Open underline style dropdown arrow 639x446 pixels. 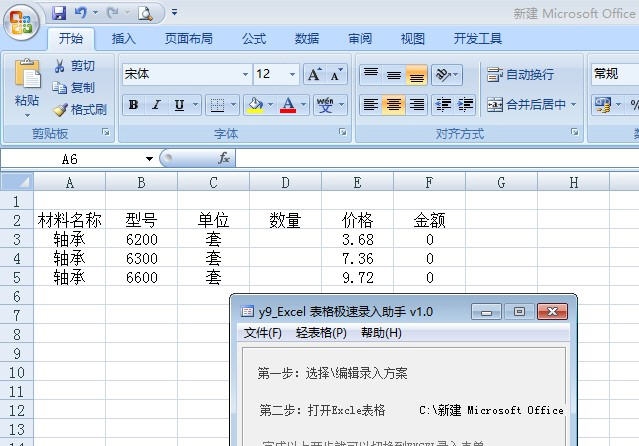196,105
